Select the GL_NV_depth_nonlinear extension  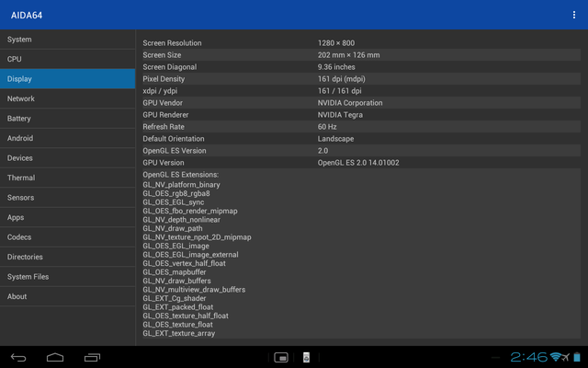pyautogui.click(x=181, y=220)
